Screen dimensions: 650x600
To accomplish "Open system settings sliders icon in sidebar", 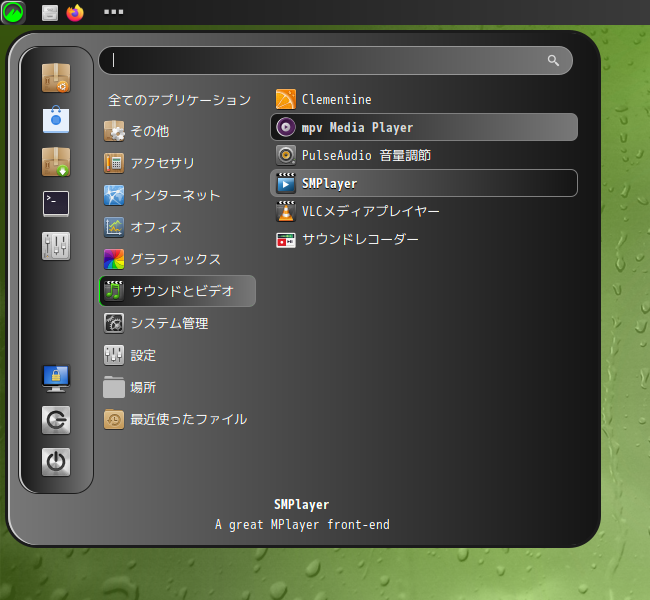I will 56,246.
